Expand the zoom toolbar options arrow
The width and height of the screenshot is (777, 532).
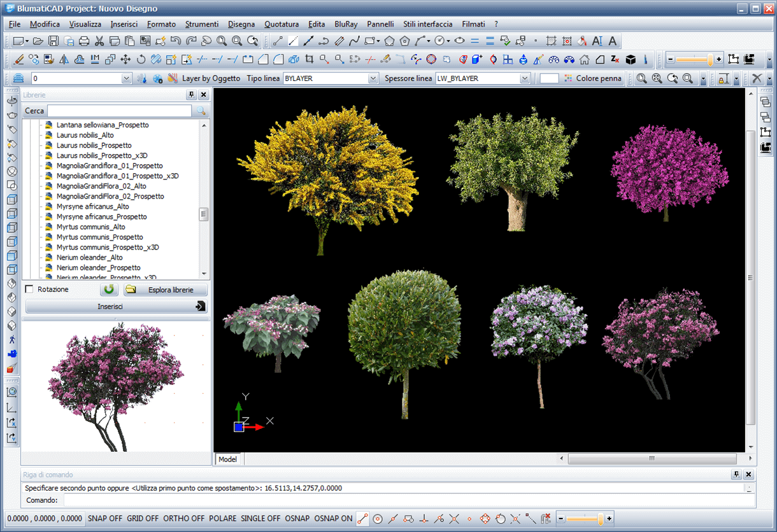[x=703, y=78]
